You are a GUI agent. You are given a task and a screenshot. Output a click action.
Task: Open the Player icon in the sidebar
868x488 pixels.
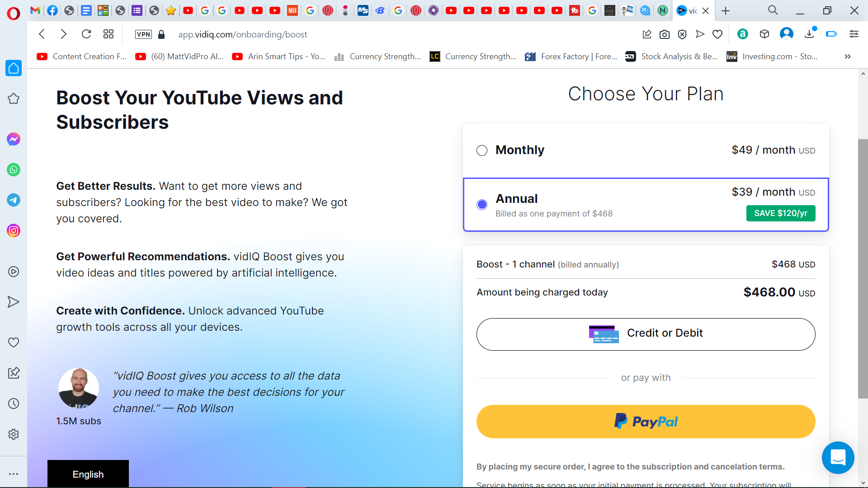[14, 272]
